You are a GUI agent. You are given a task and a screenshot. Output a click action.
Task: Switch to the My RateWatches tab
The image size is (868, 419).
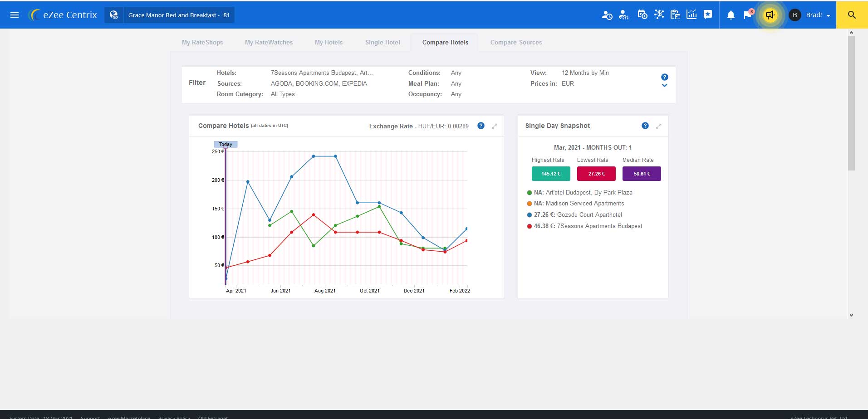pyautogui.click(x=269, y=42)
